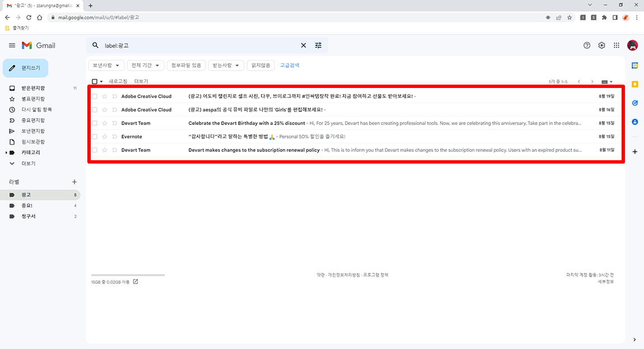Reload the page in browser toolbar

29,17
